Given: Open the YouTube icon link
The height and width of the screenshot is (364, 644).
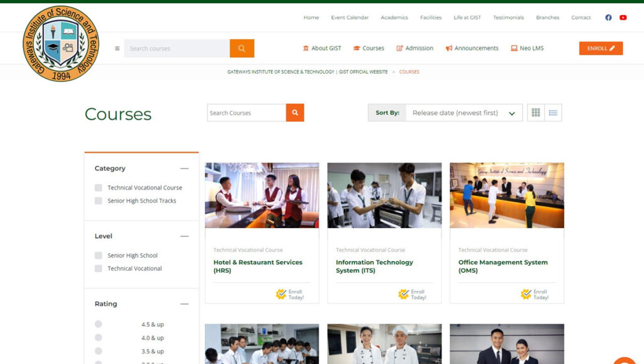Looking at the screenshot, I should 623,18.
